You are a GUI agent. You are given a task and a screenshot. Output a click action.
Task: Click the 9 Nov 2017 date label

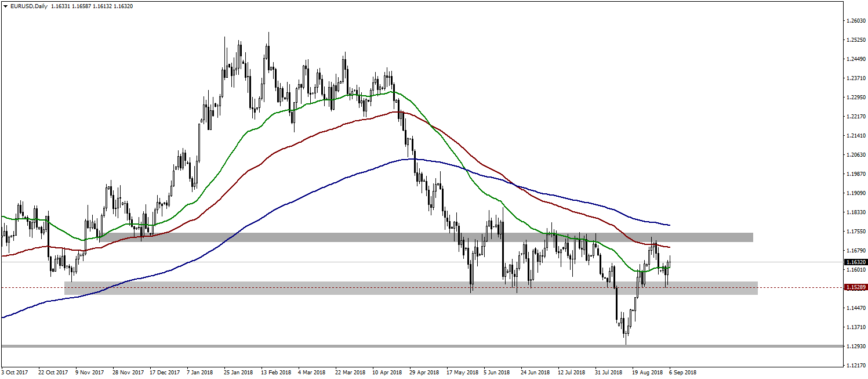coord(89,373)
